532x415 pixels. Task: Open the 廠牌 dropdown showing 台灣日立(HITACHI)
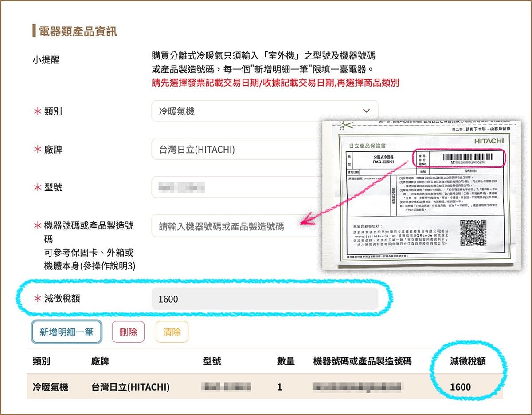pyautogui.click(x=237, y=150)
